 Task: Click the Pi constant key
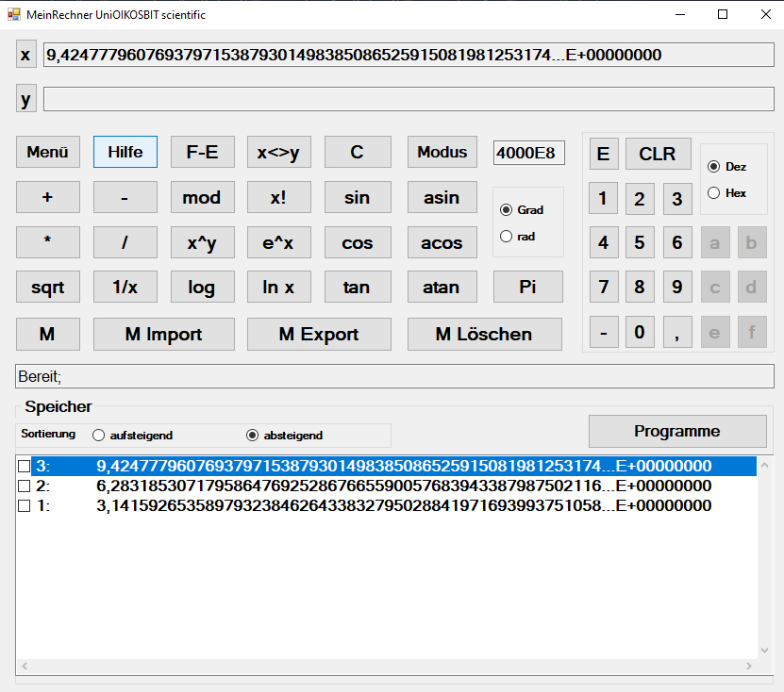(527, 287)
